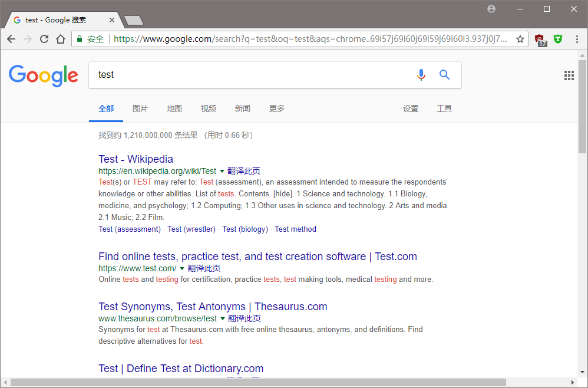Open the 'Test (wrestler)' sitelink
The image size is (588, 388).
pyautogui.click(x=191, y=229)
